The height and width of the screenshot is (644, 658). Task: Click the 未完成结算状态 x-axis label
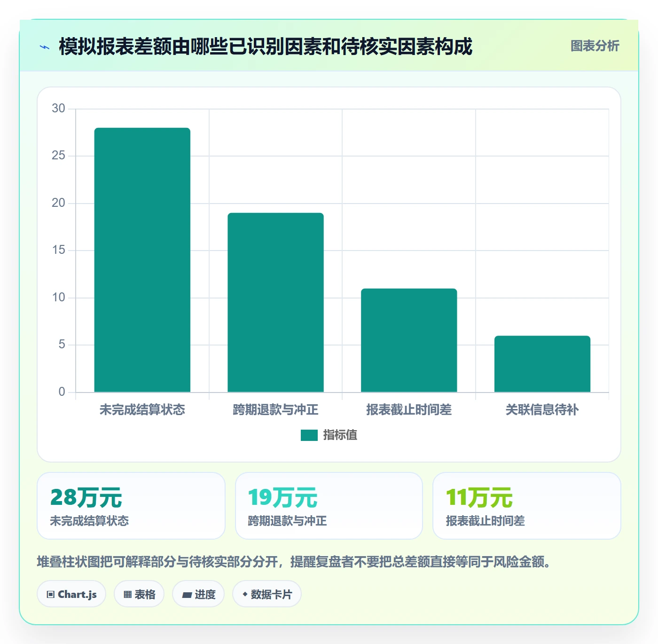142,410
